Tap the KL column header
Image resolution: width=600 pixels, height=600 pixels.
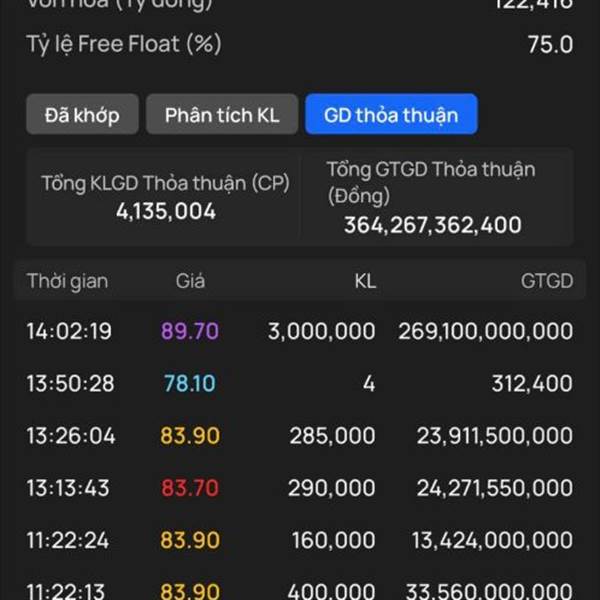coord(364,281)
